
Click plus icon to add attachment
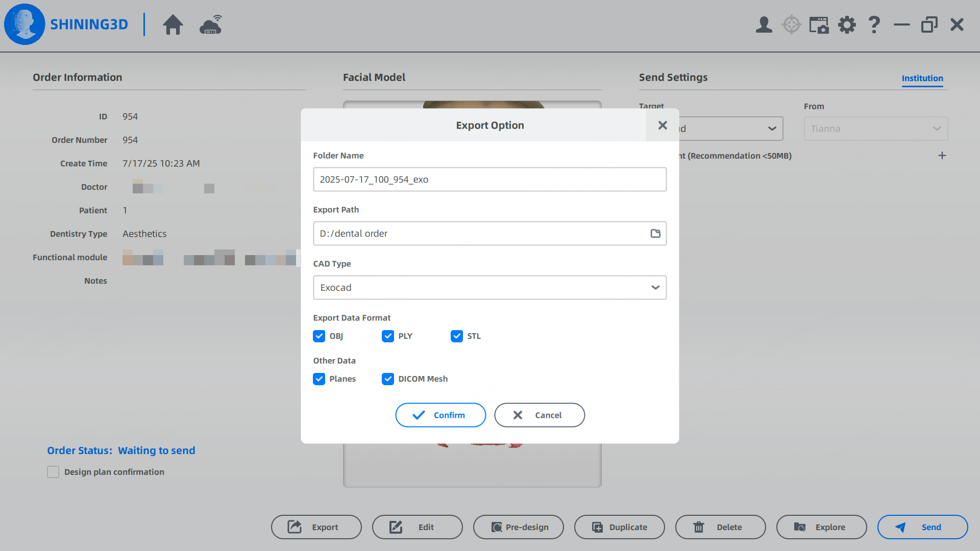coord(942,156)
